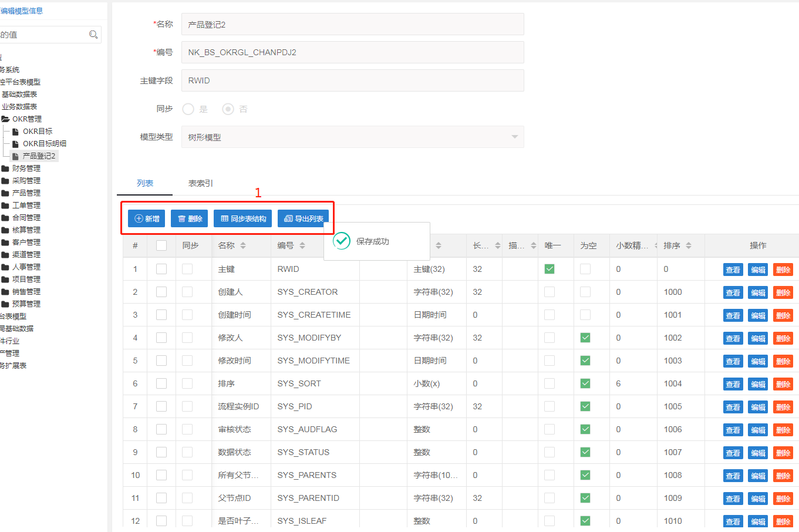Expand the 财务管理 folder

click(6, 169)
